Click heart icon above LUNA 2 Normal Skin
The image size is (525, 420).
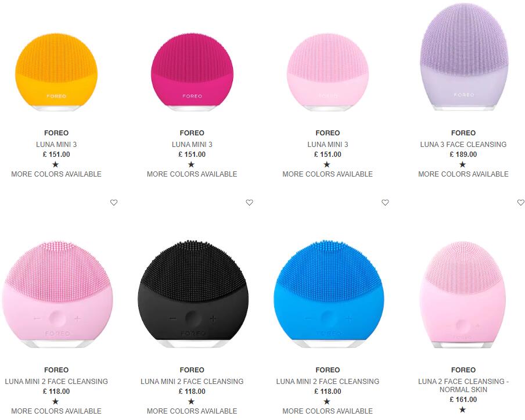pyautogui.click(x=521, y=202)
